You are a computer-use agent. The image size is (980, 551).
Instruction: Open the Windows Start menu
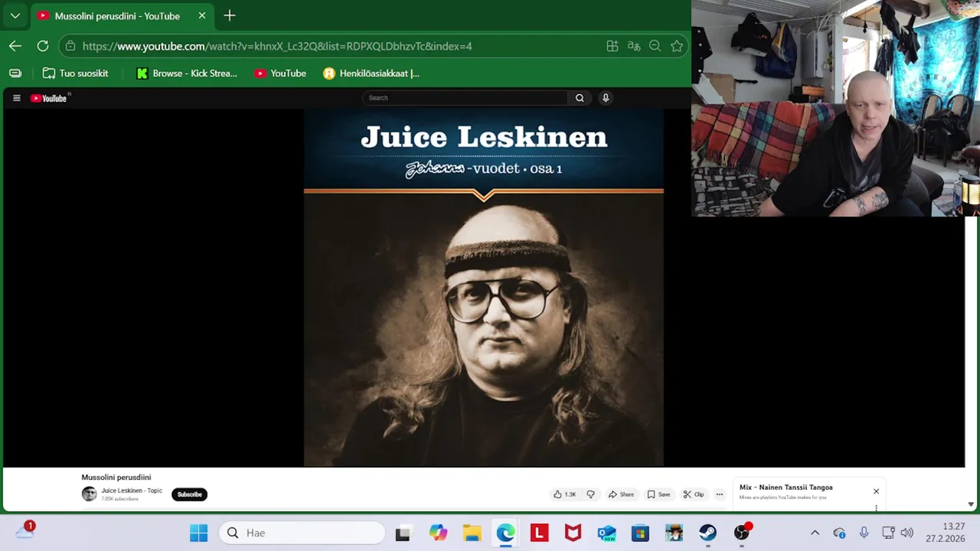click(199, 533)
